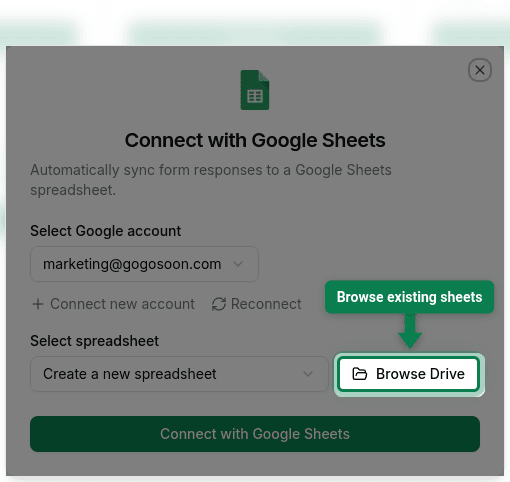Click Reconnect link
Image resolution: width=510 pixels, height=482 pixels.
[256, 304]
